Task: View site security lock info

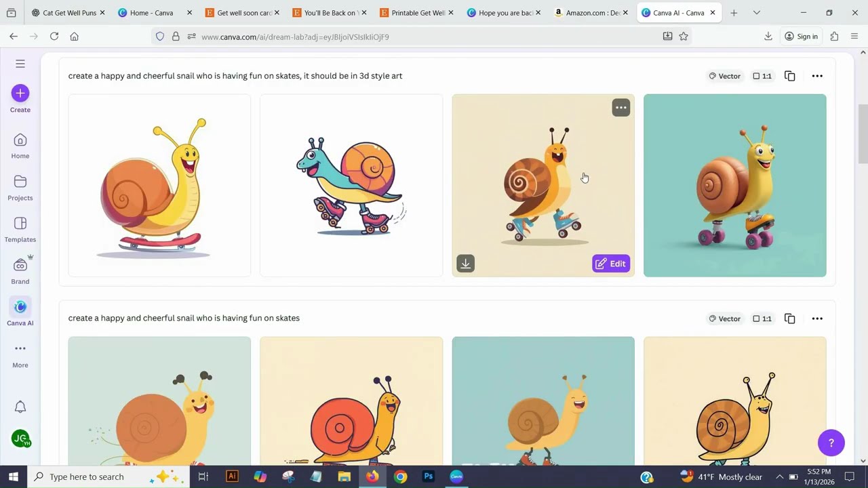Action: [x=176, y=37]
